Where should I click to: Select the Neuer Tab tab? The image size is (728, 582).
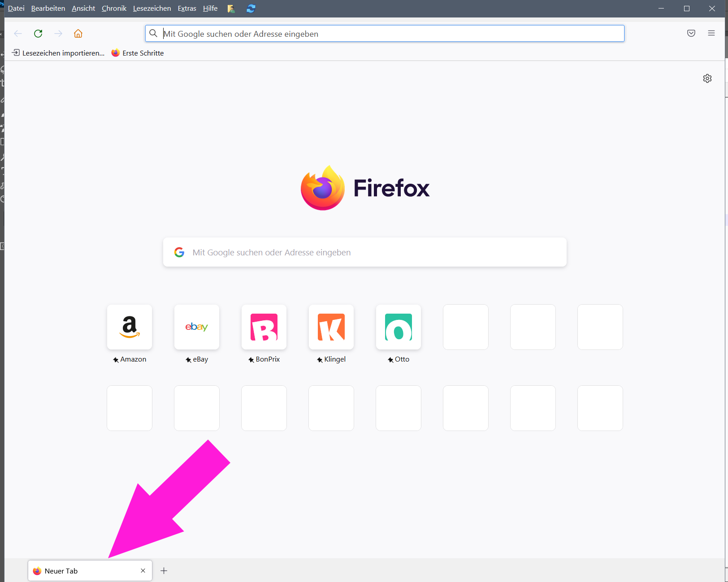coord(90,571)
